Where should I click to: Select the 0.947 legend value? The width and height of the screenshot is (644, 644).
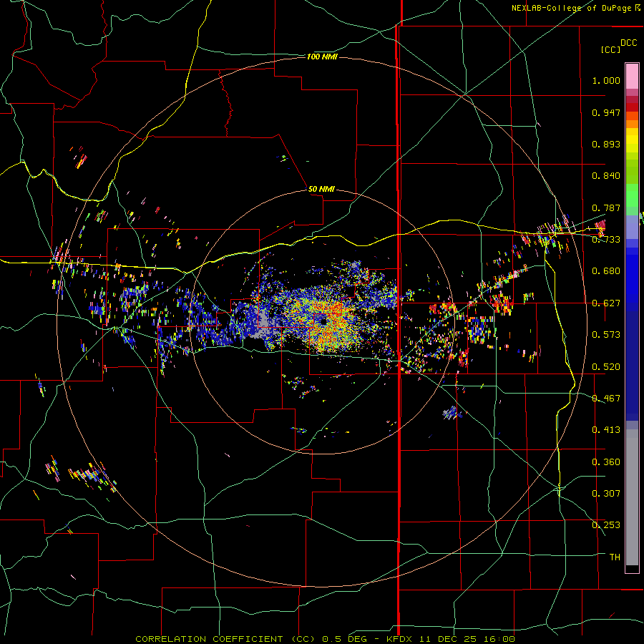[606, 112]
